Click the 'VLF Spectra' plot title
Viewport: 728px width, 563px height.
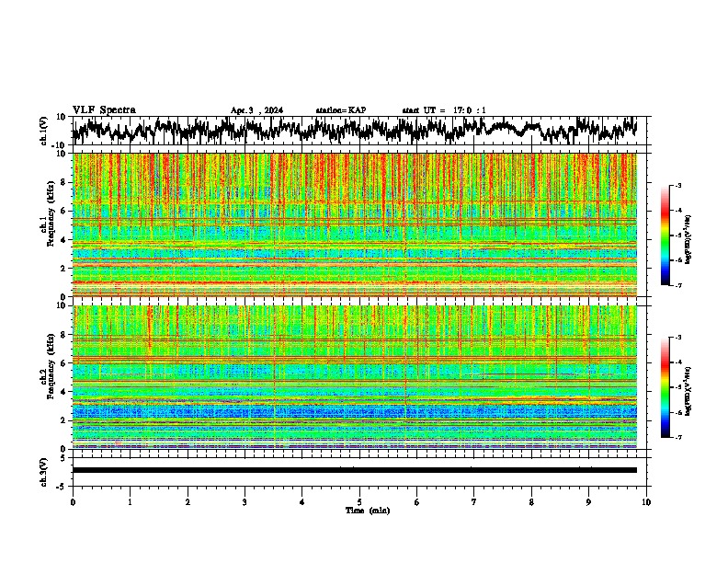(104, 110)
